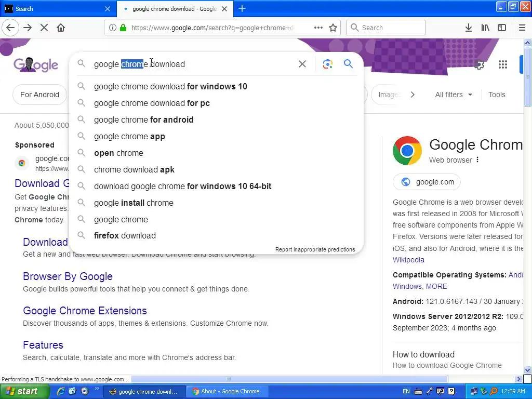The width and height of the screenshot is (532, 399).
Task: Open a new tab with the plus button
Action: click(x=242, y=9)
